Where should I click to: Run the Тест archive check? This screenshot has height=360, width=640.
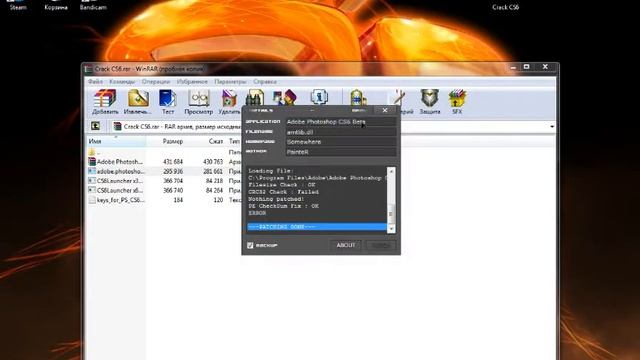[168, 102]
